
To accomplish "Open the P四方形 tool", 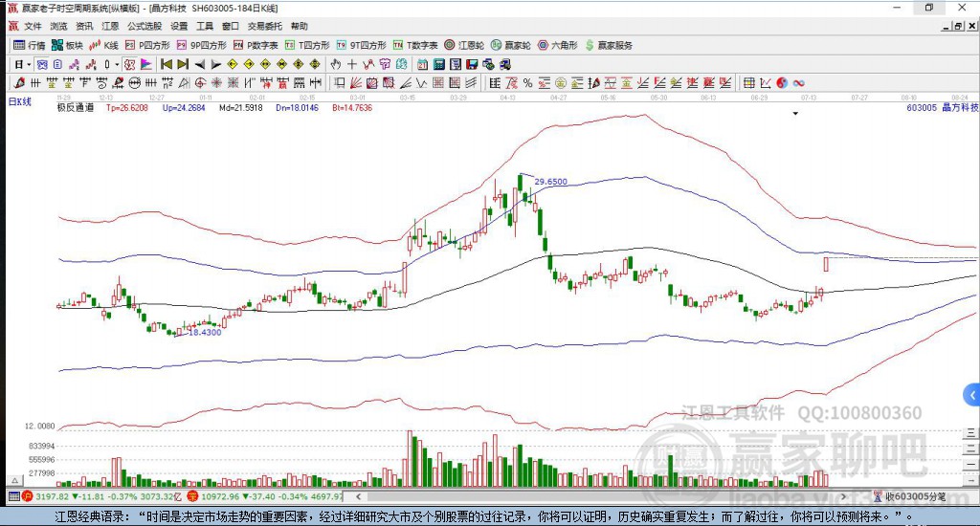I will coord(147,45).
